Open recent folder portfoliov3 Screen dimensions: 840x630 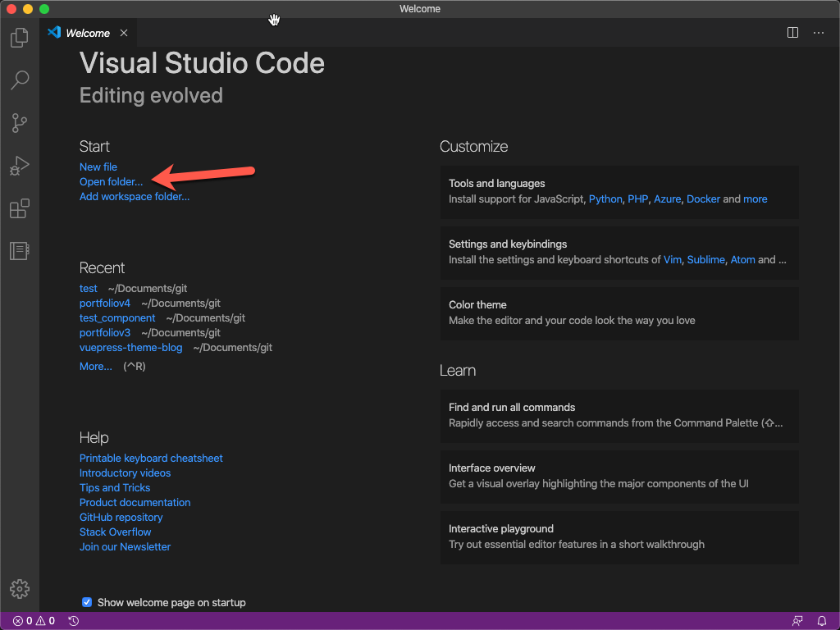(x=105, y=333)
